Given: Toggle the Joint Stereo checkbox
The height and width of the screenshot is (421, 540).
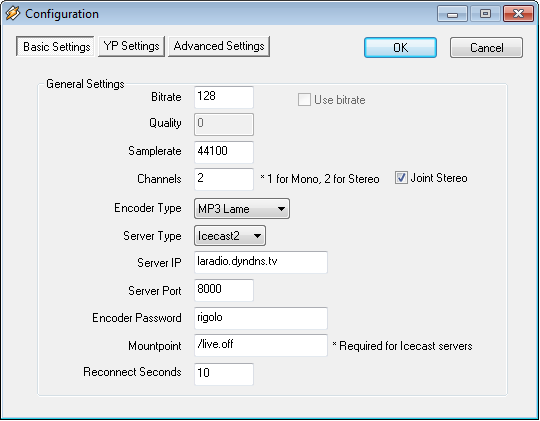Looking at the screenshot, I should pos(401,178).
